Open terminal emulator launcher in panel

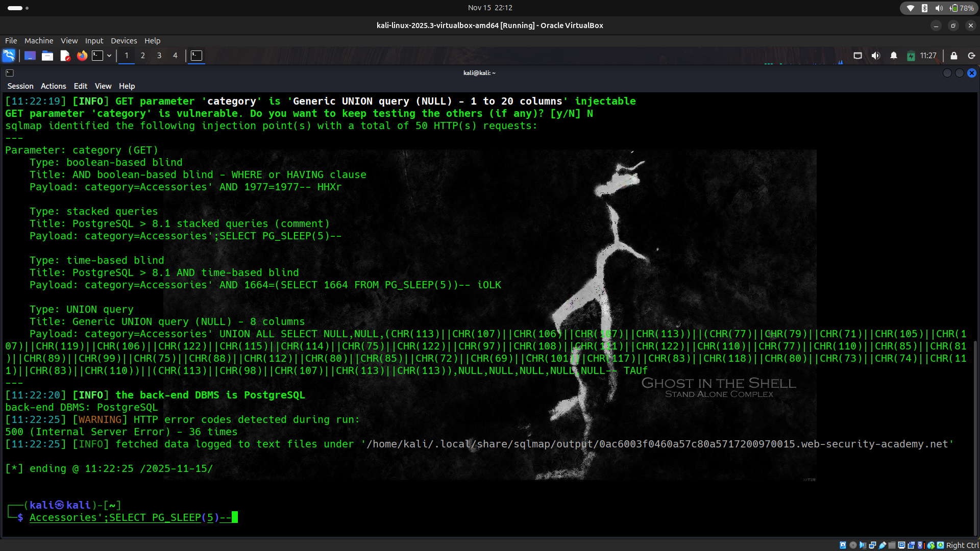(x=97, y=56)
